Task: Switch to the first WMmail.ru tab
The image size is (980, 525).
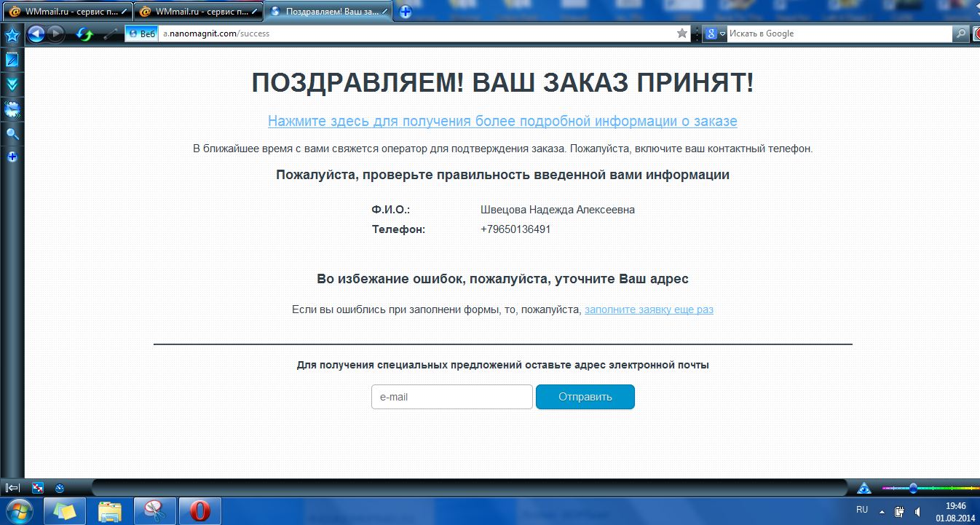Action: [x=67, y=12]
